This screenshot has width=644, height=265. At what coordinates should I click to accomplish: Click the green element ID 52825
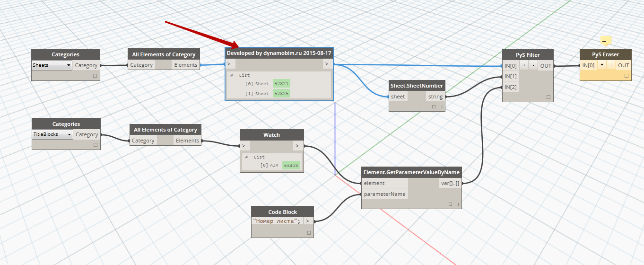pos(281,93)
